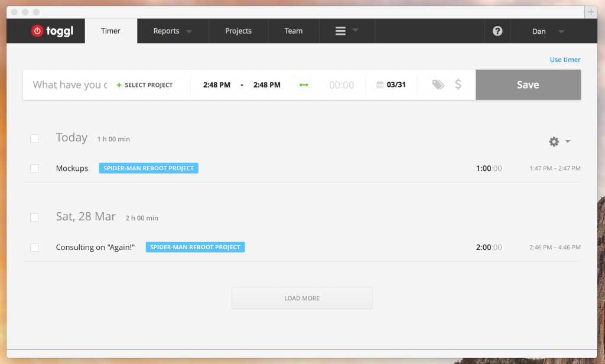Click Select Project to choose a project
Image resolution: width=605 pixels, height=364 pixels.
point(145,85)
